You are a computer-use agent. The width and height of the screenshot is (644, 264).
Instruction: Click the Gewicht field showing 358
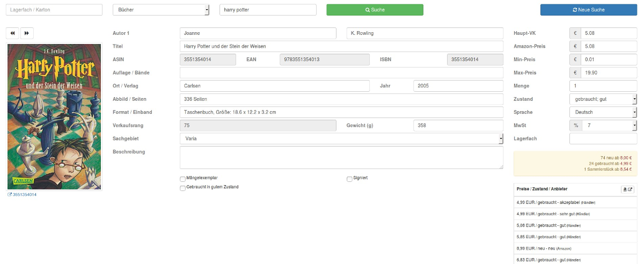458,126
